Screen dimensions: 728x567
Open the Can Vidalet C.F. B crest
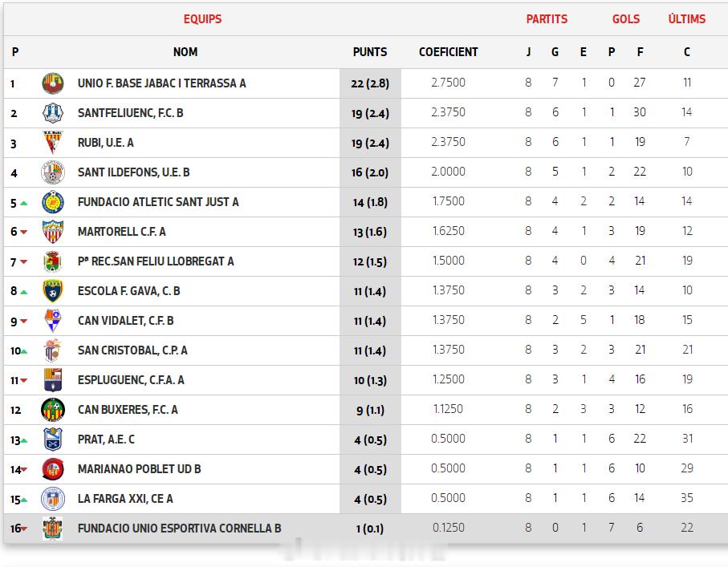click(x=52, y=321)
